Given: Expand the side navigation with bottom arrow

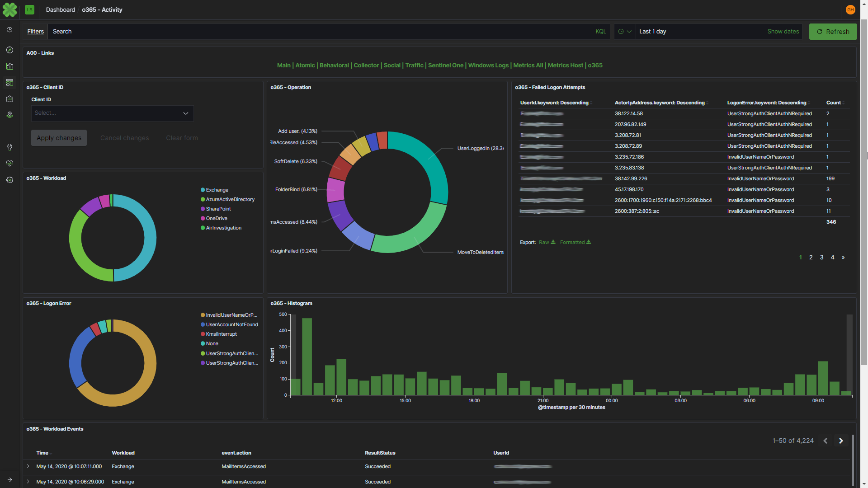Looking at the screenshot, I should point(9,479).
